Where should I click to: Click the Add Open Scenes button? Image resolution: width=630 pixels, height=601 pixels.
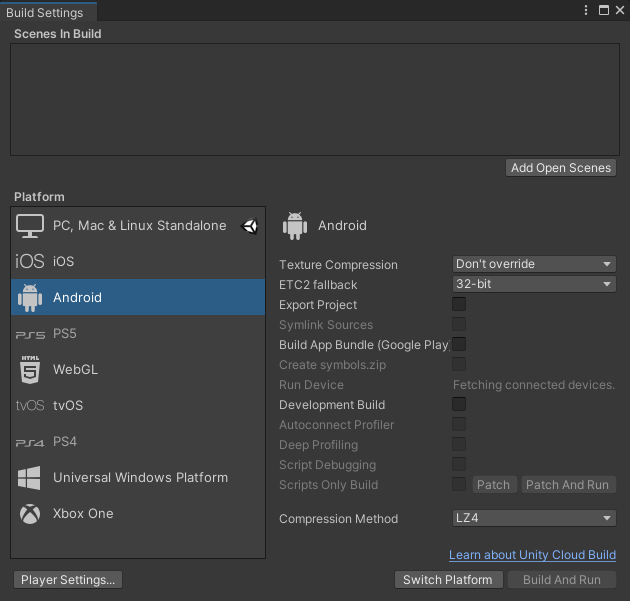point(561,168)
